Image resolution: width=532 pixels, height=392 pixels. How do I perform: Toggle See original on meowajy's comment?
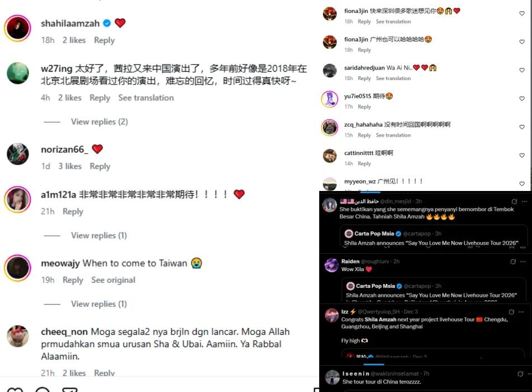click(113, 280)
